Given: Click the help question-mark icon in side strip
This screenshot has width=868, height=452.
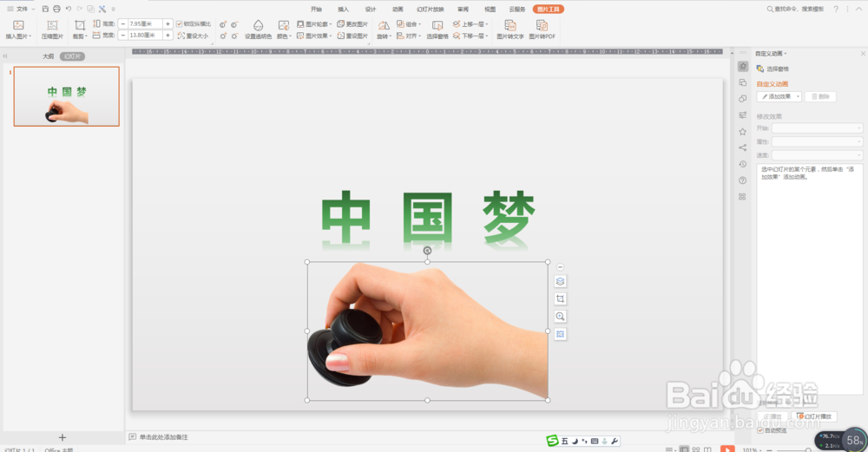Looking at the screenshot, I should point(742,180).
